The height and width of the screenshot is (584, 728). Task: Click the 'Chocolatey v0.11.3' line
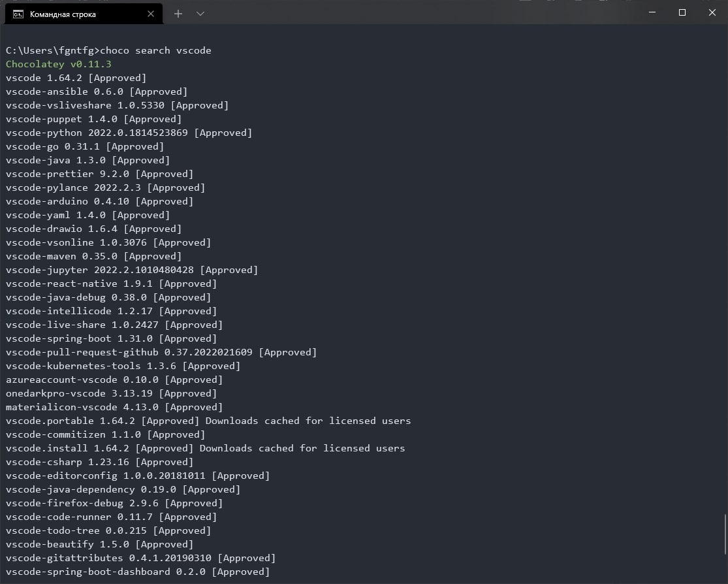[x=59, y=64]
